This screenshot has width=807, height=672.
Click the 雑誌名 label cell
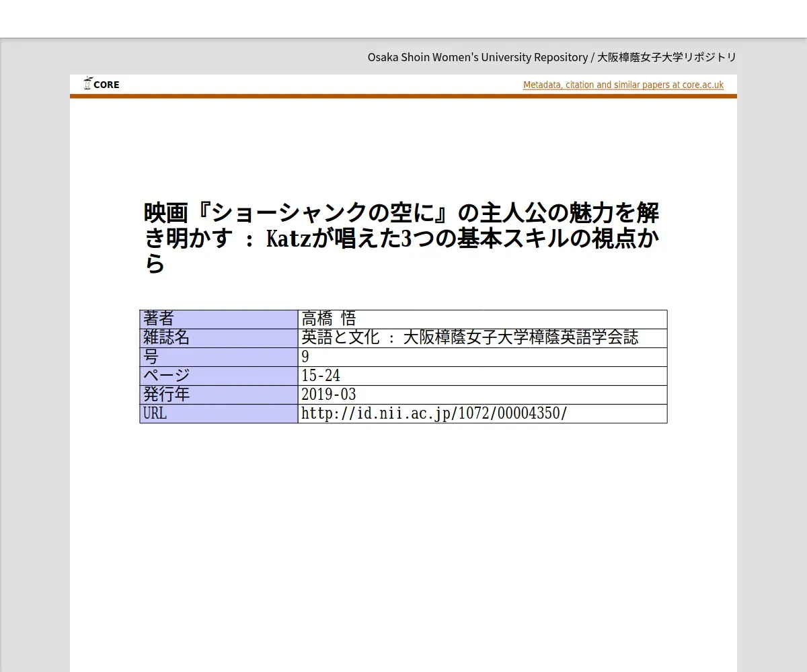point(219,338)
